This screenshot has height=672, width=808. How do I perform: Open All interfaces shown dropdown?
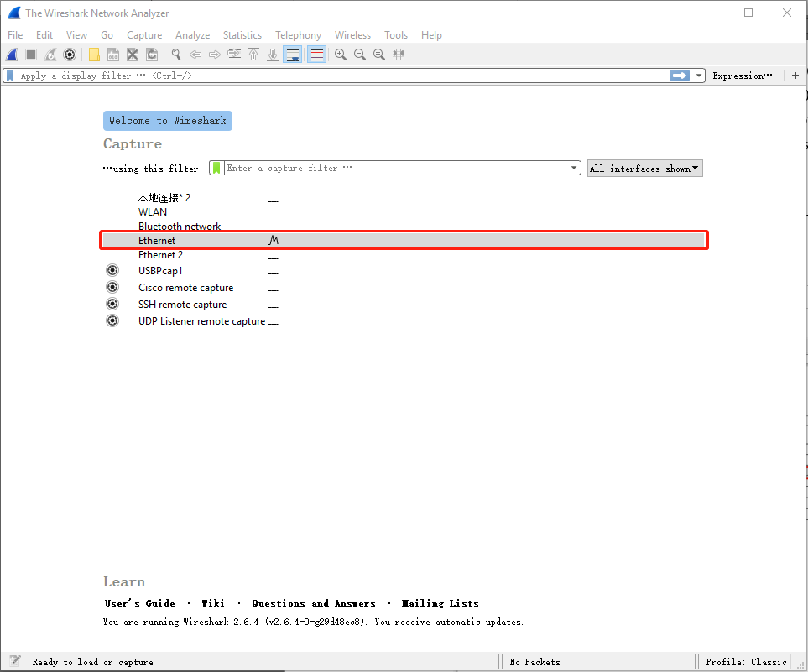coord(644,169)
